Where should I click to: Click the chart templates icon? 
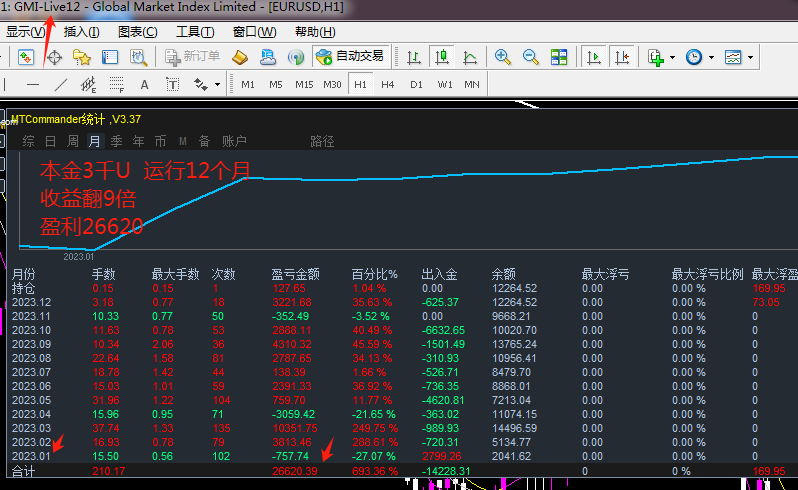point(733,57)
